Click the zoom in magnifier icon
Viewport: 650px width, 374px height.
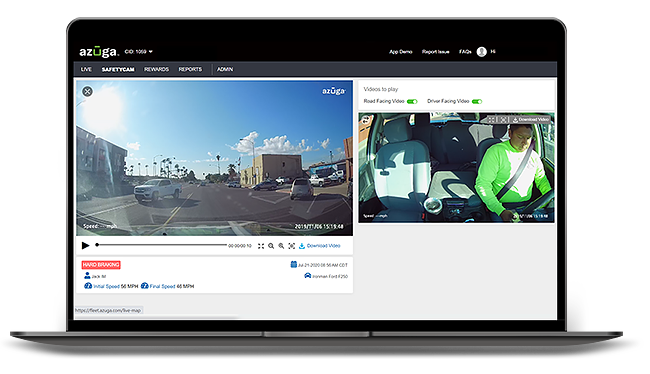tap(281, 246)
